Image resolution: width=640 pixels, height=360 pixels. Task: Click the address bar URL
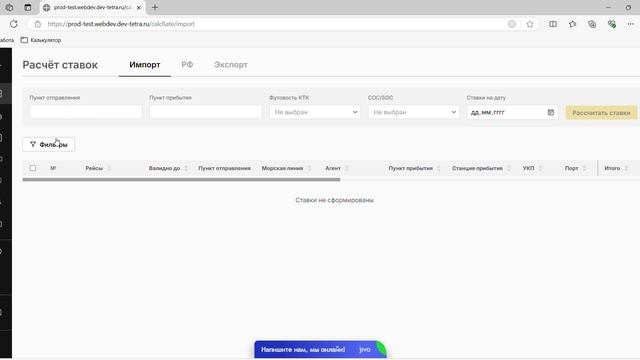pyautogui.click(x=121, y=24)
